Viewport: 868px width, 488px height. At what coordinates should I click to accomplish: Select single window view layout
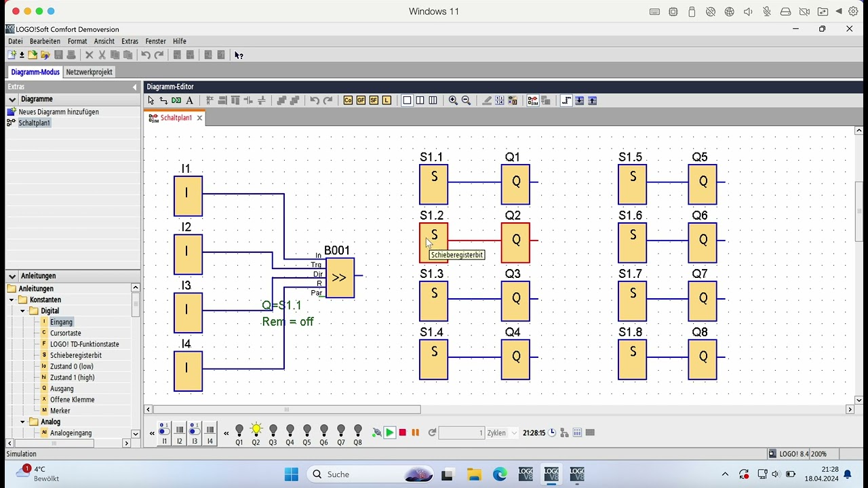click(x=407, y=100)
